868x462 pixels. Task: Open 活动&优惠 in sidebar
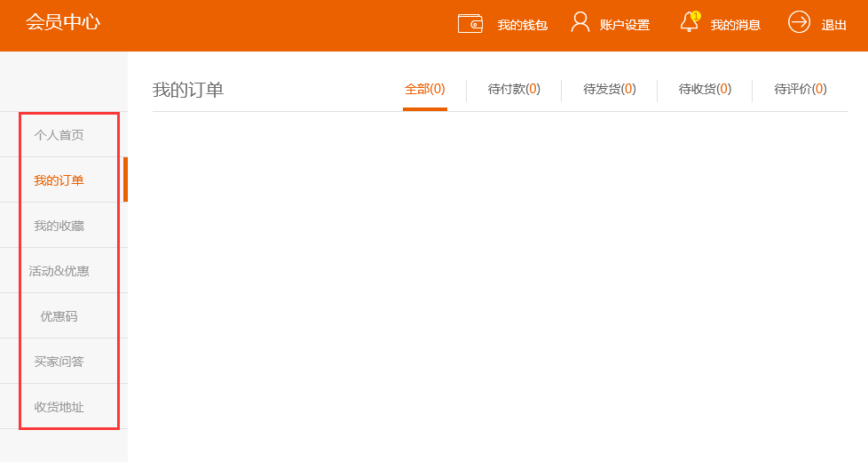coord(59,271)
